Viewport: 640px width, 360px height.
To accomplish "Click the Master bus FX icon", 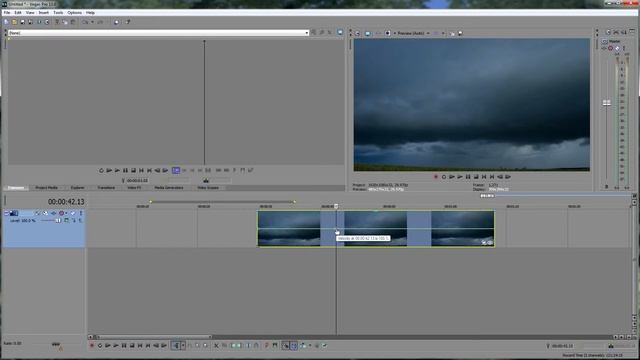I will pyautogui.click(x=604, y=48).
